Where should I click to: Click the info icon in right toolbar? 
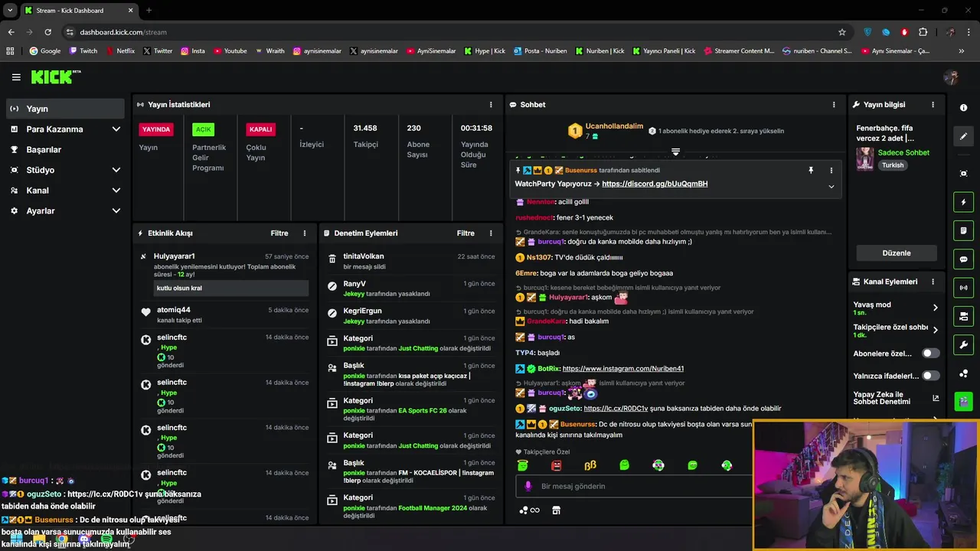coord(964,108)
